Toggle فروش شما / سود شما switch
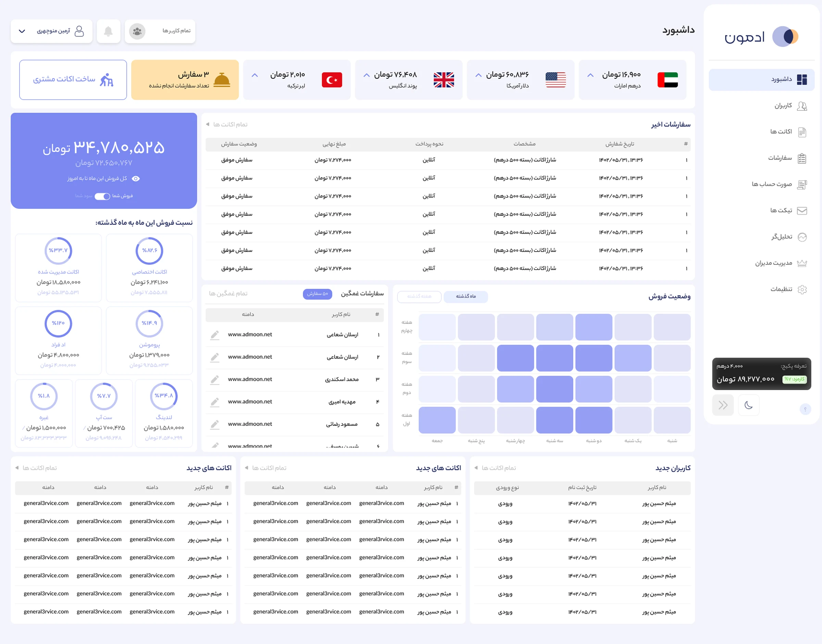Viewport: 822px width, 644px height. tap(102, 196)
